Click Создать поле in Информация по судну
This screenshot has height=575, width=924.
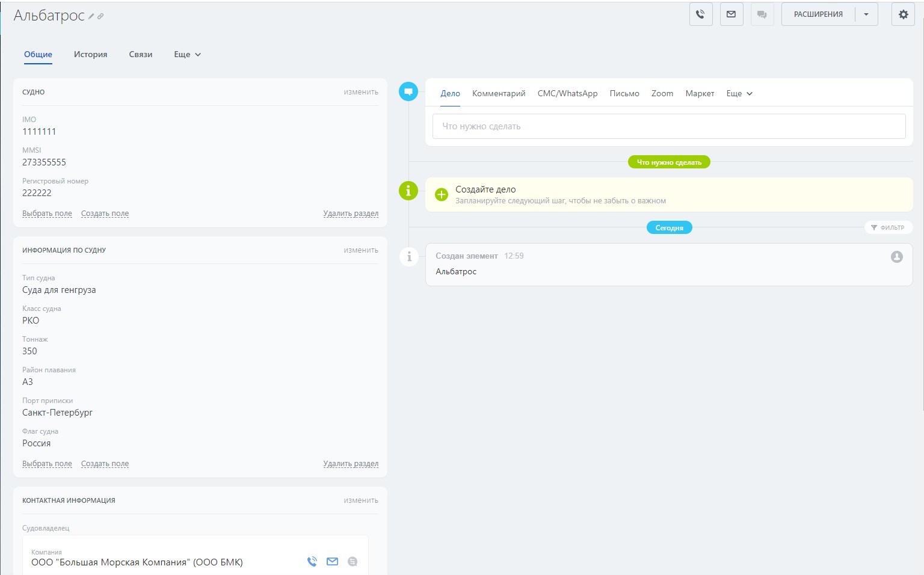click(105, 464)
